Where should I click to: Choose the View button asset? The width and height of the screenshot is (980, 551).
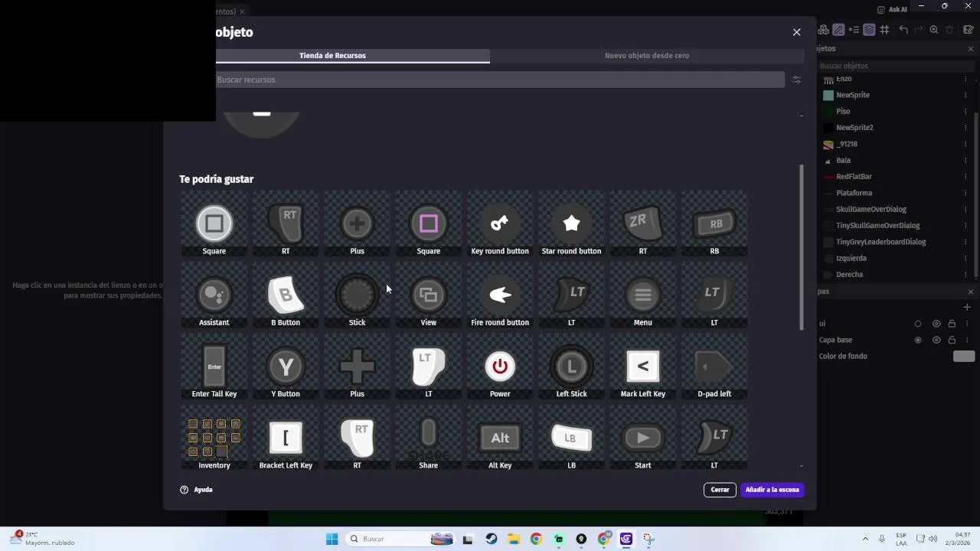coord(429,295)
